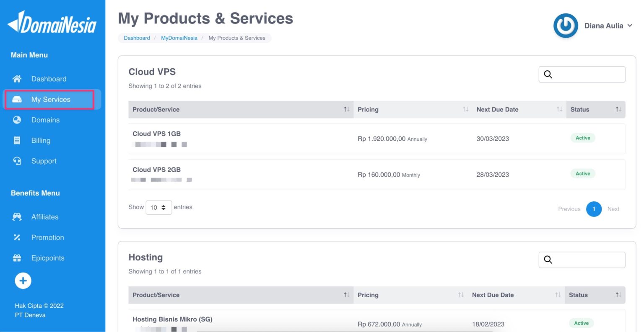This screenshot has width=644, height=332.
Task: Open the Promotion menu item
Action: pyautogui.click(x=47, y=237)
